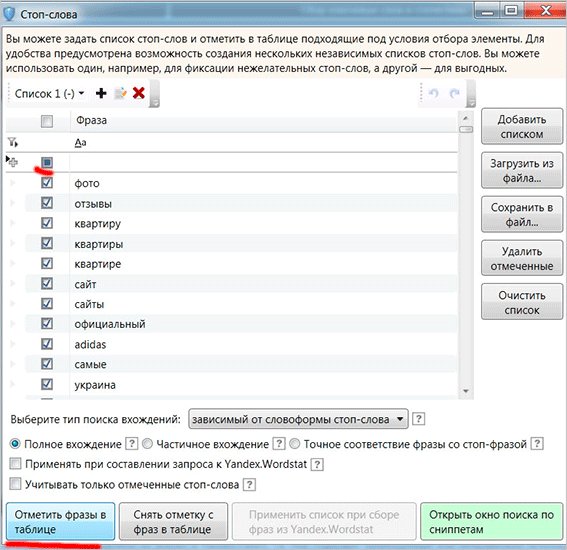Open search type dropdown зависимый от словоформы

(298, 419)
